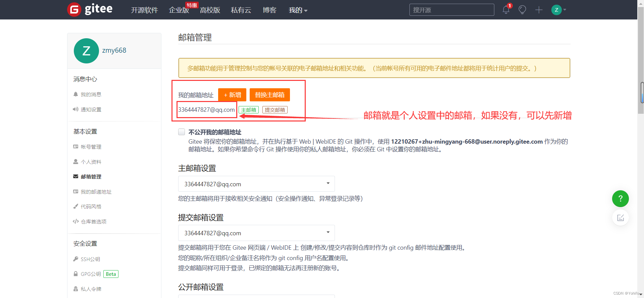The width and height of the screenshot is (644, 298).
Task: Click the plus create icon
Action: 539,10
